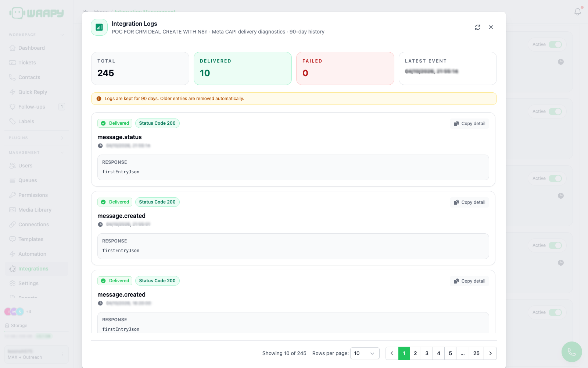Toggle first Active switch behind dialog
This screenshot has width=588, height=368.
(x=555, y=45)
